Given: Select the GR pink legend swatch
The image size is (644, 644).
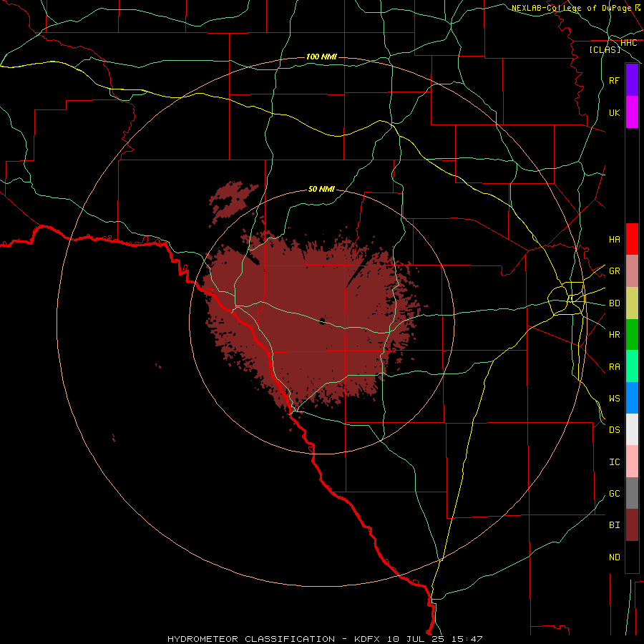Looking at the screenshot, I should pyautogui.click(x=632, y=271).
